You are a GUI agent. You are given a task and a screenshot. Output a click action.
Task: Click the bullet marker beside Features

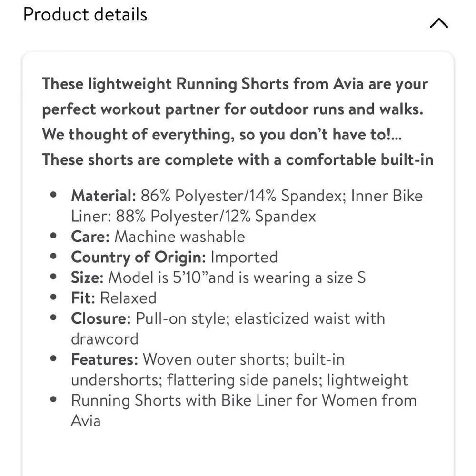[52, 358]
